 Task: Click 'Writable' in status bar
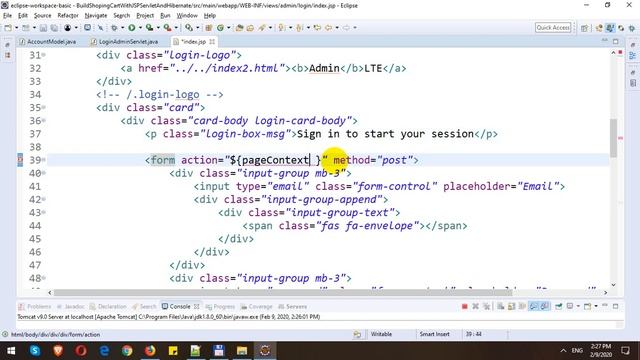381,334
